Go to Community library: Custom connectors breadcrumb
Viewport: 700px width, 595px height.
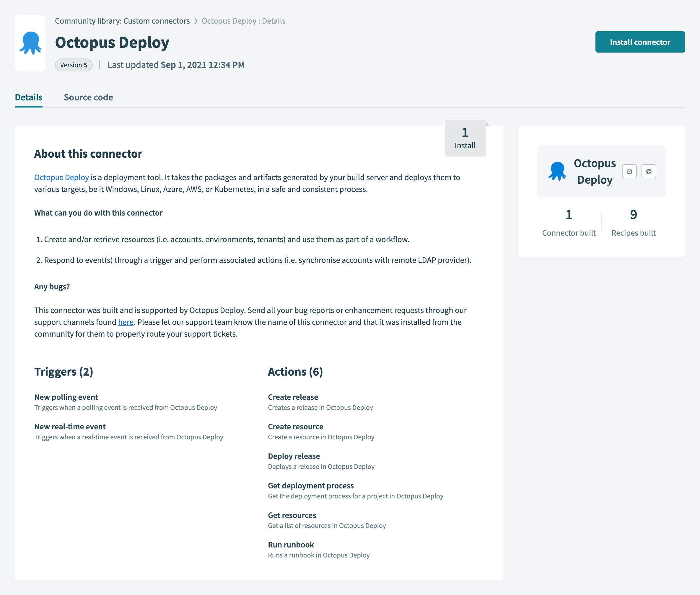(122, 21)
